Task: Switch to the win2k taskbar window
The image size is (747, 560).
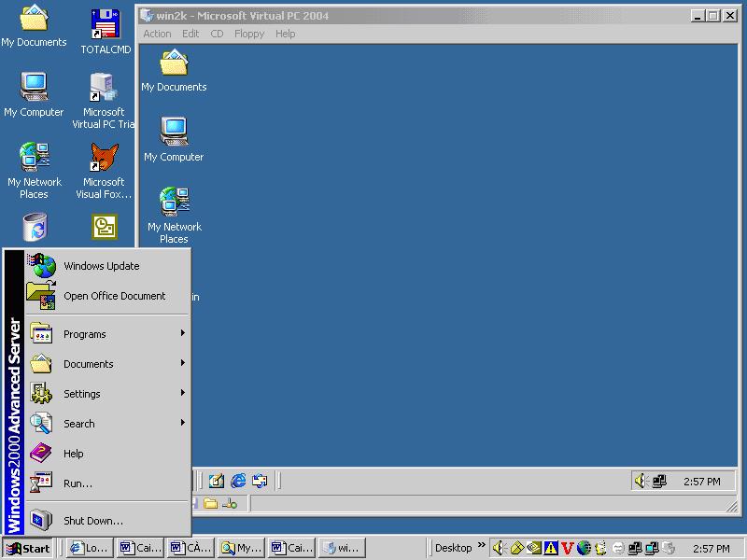Action: [342, 548]
